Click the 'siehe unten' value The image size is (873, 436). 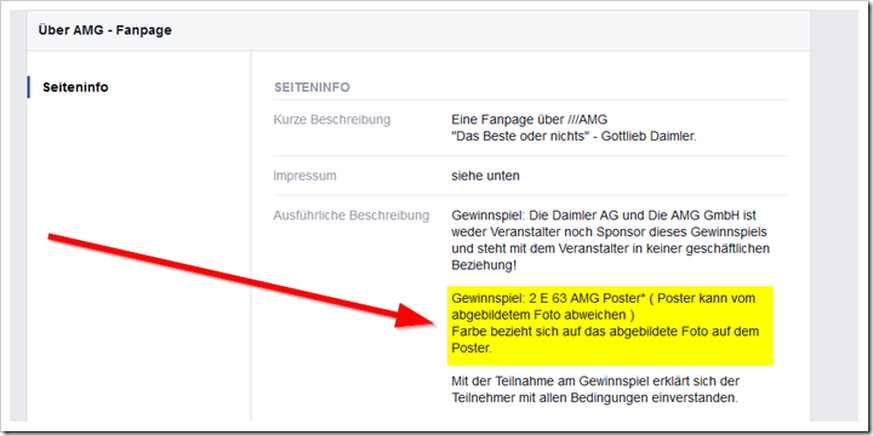(x=485, y=176)
